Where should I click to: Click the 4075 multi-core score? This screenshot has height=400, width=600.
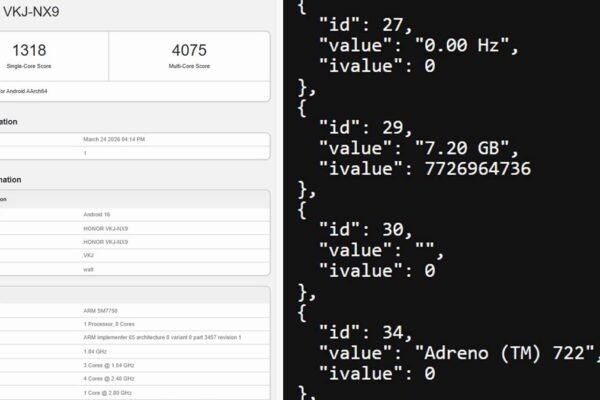(188, 52)
